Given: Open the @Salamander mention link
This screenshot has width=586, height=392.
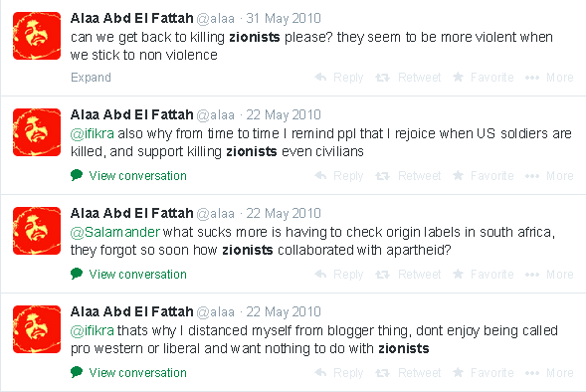Looking at the screenshot, I should click(x=115, y=232).
